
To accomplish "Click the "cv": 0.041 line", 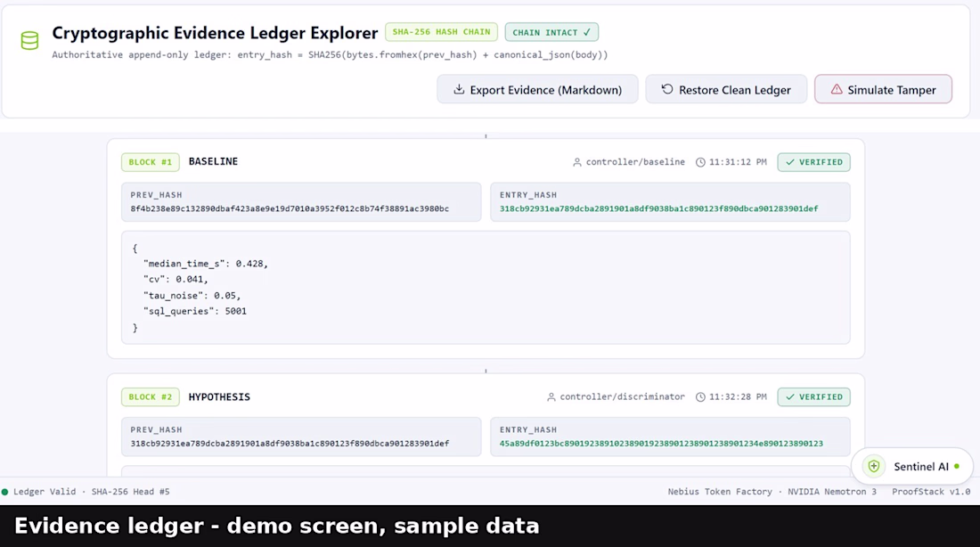I will pos(176,280).
